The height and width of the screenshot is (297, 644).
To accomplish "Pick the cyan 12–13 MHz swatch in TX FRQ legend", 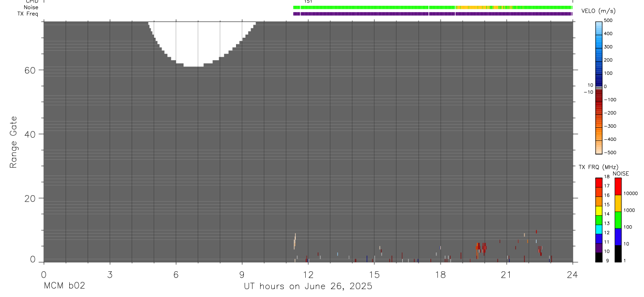I will (598, 229).
